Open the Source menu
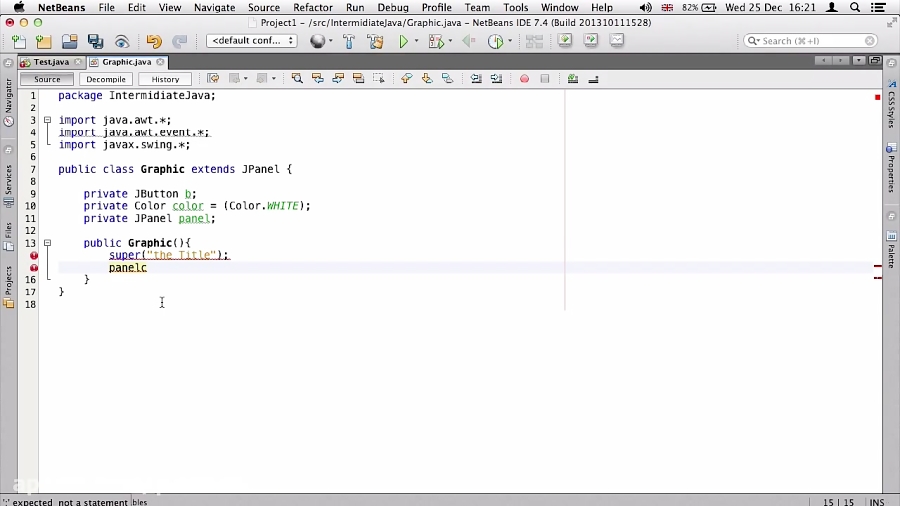900x506 pixels. point(263,7)
